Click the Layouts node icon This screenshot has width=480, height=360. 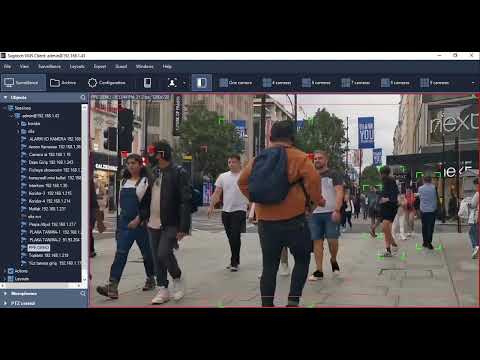10,279
